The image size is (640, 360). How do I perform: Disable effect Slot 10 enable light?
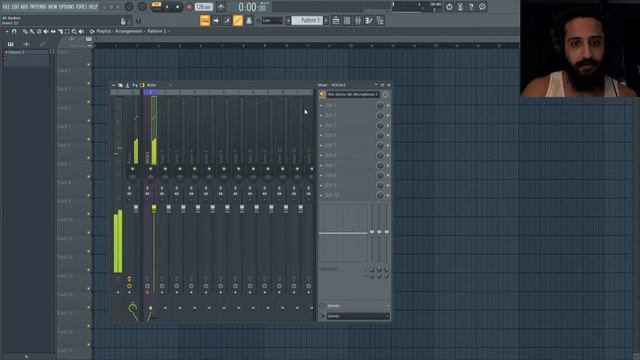click(x=388, y=196)
